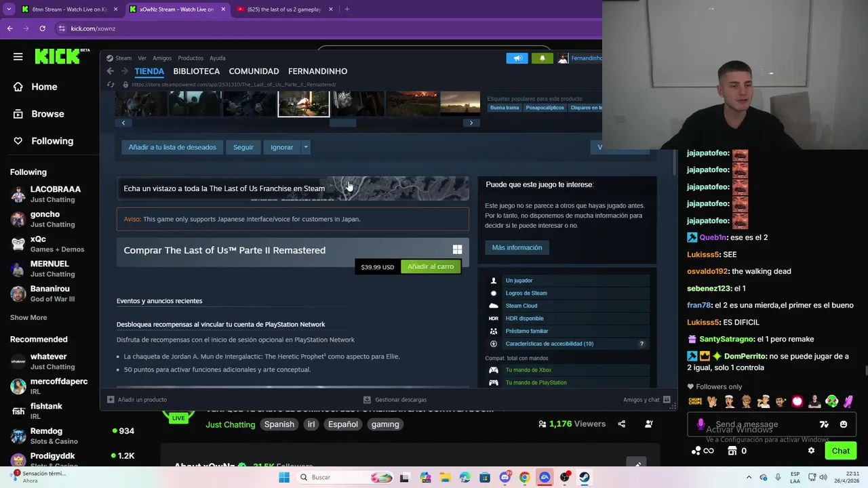This screenshot has height=488, width=868.
Task: Open FERNANDINHO profile tab in Steam
Action: coord(317,71)
